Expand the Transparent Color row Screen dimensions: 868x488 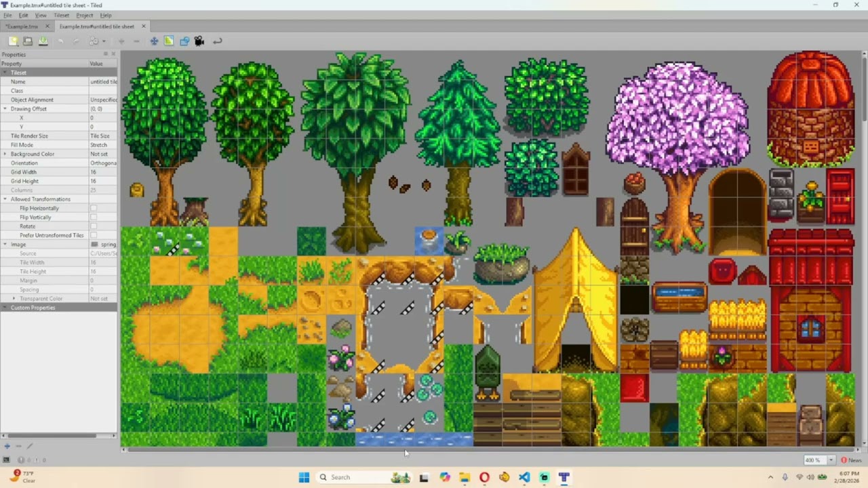pos(14,298)
